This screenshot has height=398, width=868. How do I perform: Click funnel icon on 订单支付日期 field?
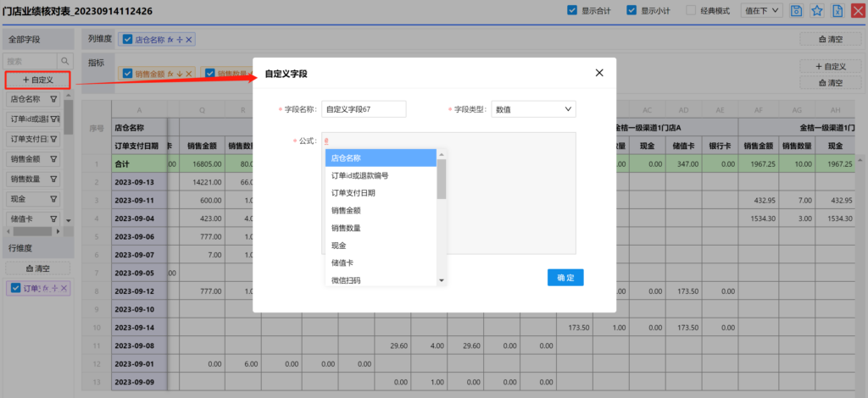[53, 139]
